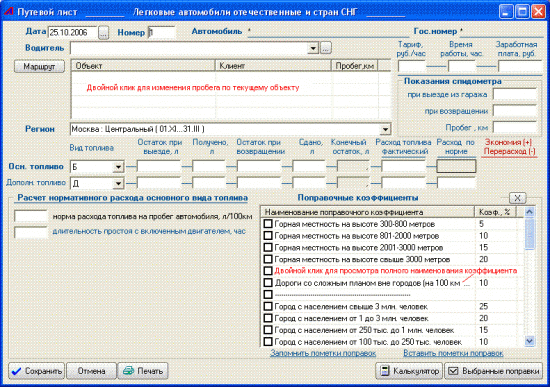The width and height of the screenshot is (550, 387).
Task: Click Осн. топливо Остаток при выезде field
Action: click(159, 166)
